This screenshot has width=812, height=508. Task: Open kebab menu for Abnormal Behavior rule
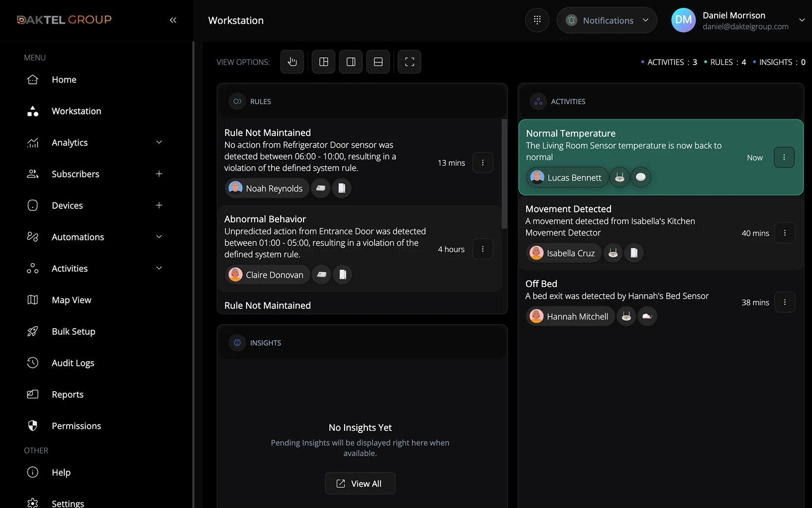tap(483, 249)
